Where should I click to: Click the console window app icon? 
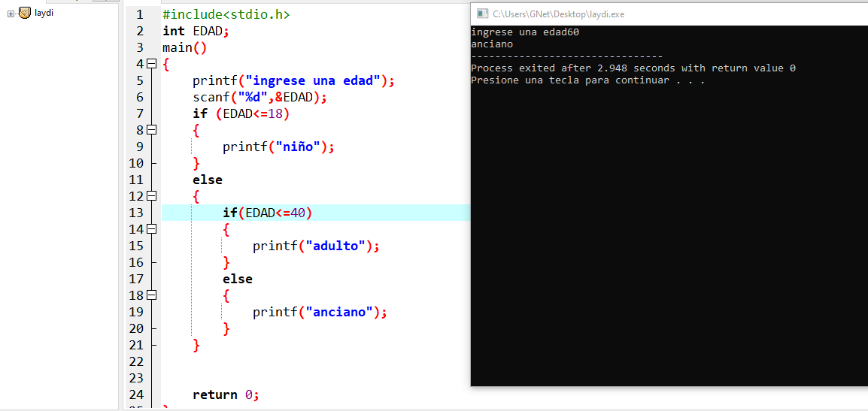[x=482, y=14]
